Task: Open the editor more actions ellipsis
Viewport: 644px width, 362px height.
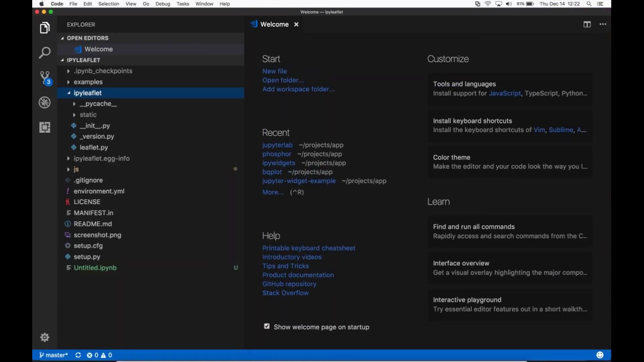Action: click(x=603, y=24)
